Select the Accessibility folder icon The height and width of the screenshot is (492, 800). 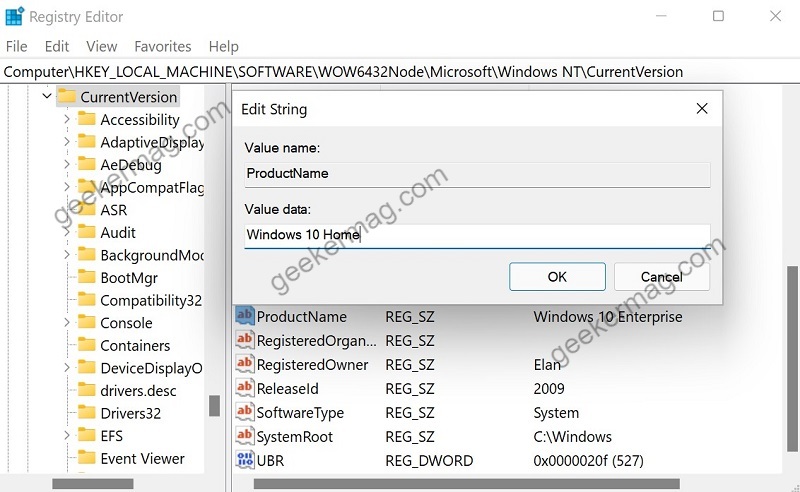point(86,119)
